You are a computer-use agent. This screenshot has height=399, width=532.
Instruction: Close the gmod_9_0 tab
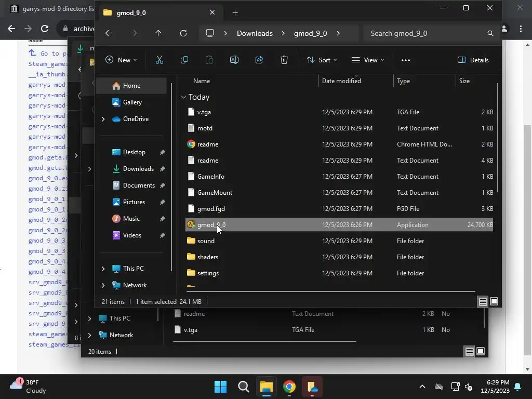(x=212, y=12)
